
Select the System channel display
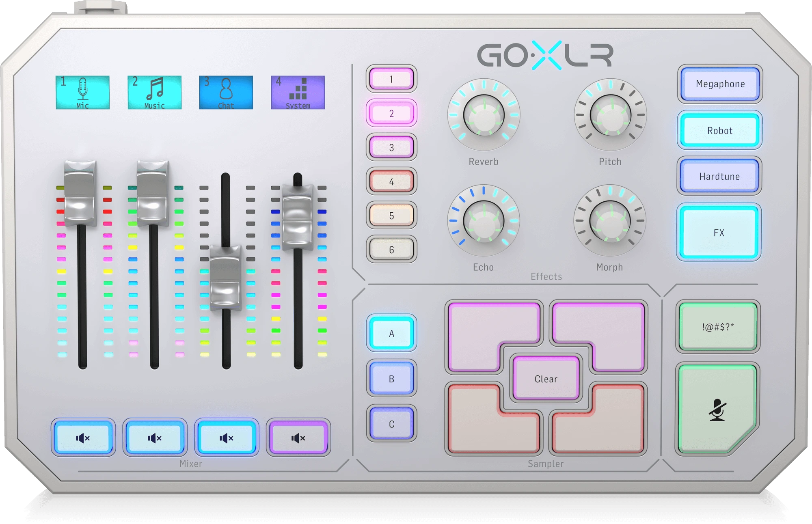[x=298, y=93]
